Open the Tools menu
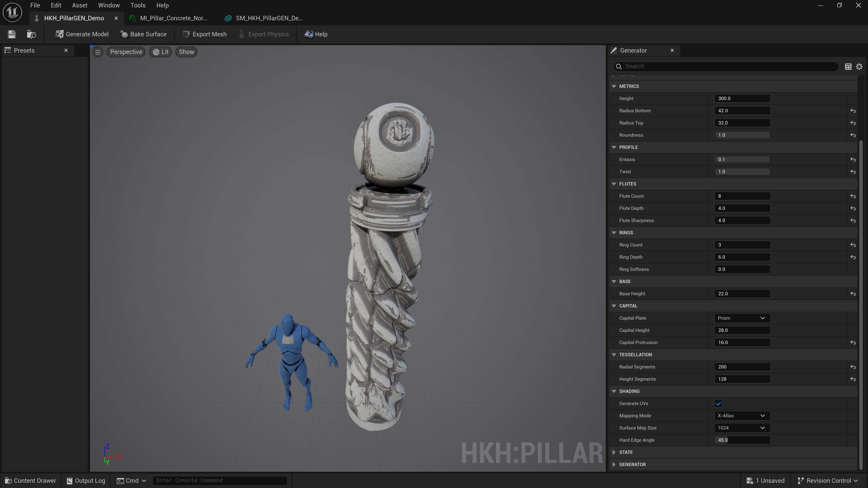 coord(138,5)
